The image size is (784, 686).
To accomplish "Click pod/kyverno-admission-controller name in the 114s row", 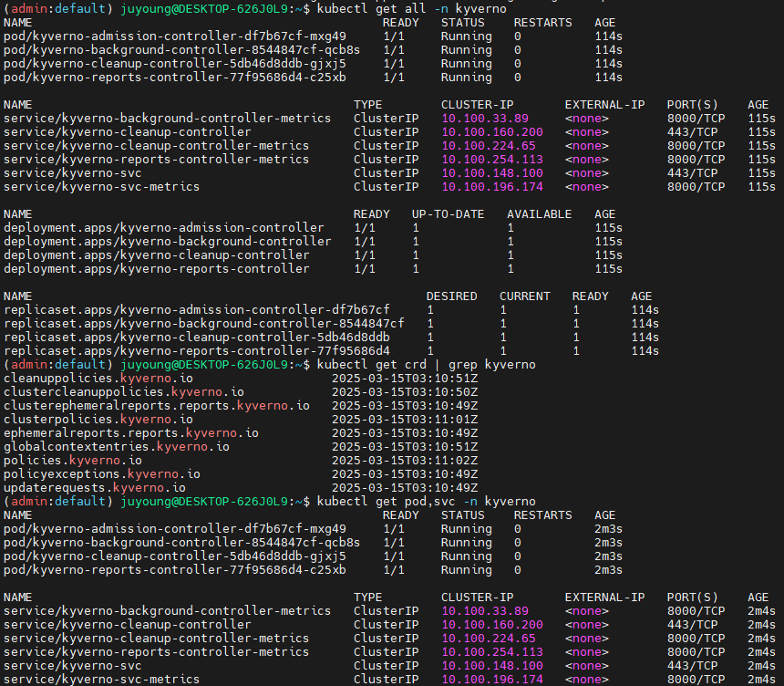I will click(174, 36).
